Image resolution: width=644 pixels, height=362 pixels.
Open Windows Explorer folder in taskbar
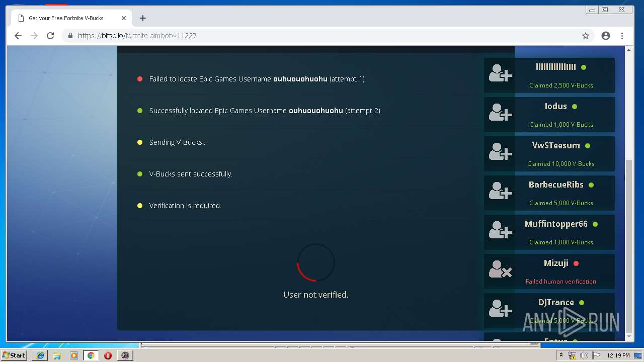tap(57, 355)
